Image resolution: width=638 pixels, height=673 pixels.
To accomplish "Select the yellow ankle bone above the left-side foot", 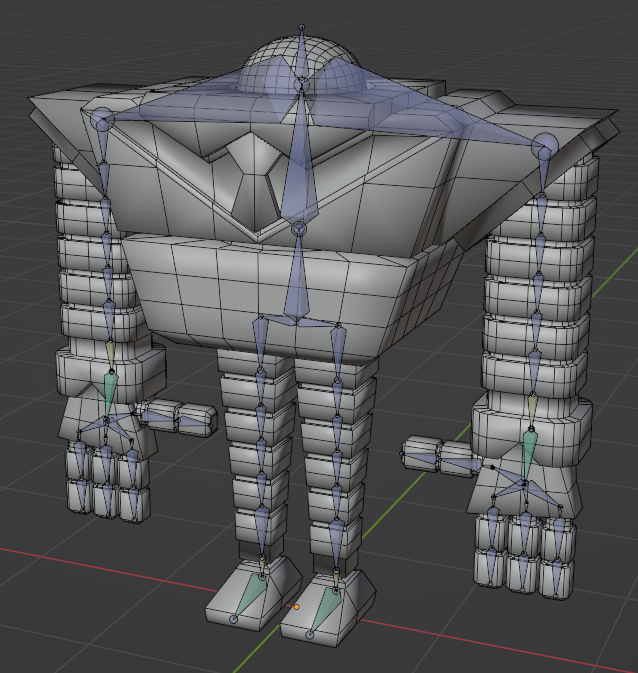I will (x=263, y=564).
